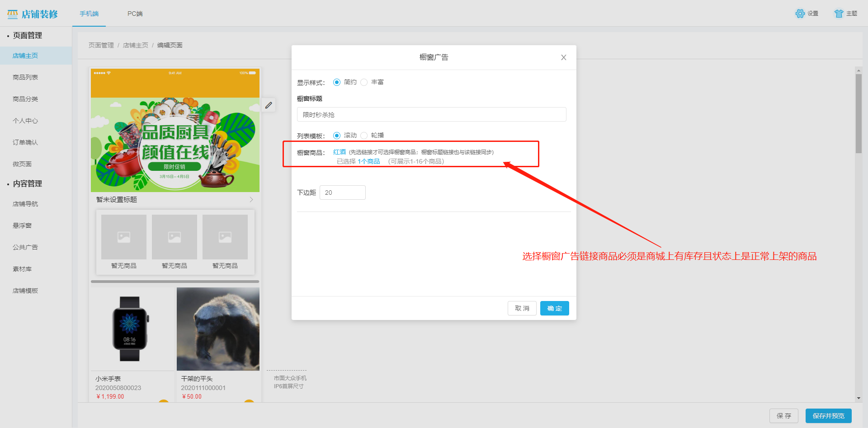The width and height of the screenshot is (868, 428).
Task: Click the 1个商品 selected items link
Action: pos(368,161)
